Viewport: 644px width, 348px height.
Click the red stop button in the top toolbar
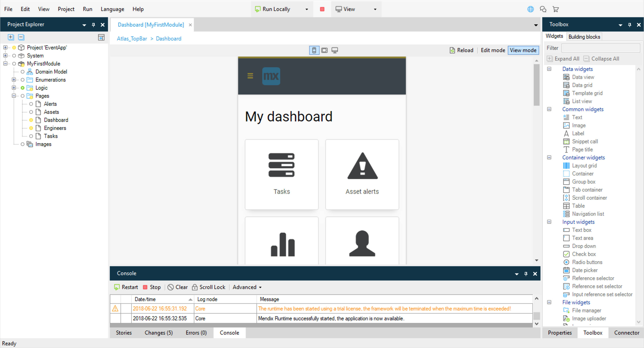click(x=322, y=9)
